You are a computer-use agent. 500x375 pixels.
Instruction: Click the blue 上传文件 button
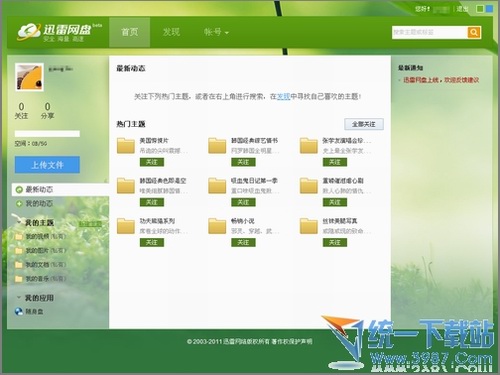point(47,165)
